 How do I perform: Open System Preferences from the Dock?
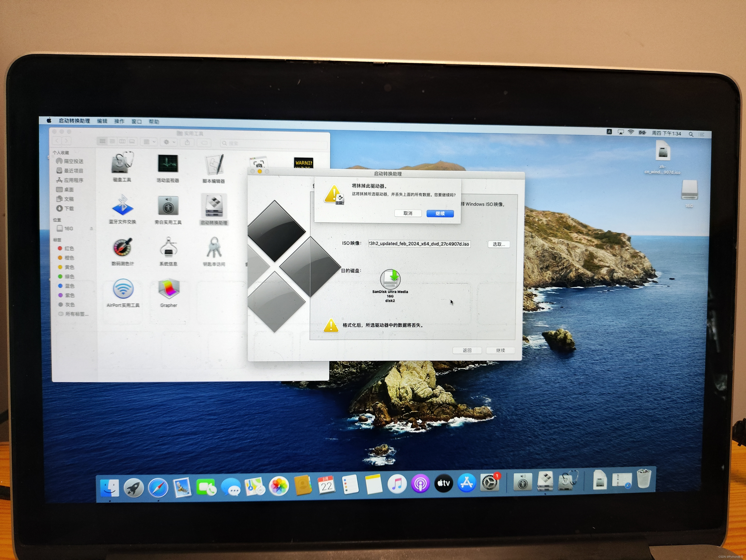pyautogui.click(x=490, y=482)
